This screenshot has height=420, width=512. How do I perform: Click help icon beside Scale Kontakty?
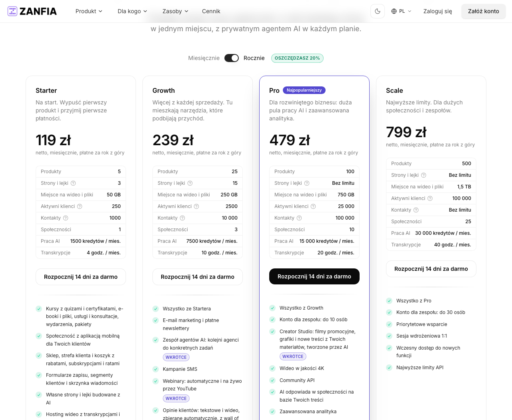416,210
